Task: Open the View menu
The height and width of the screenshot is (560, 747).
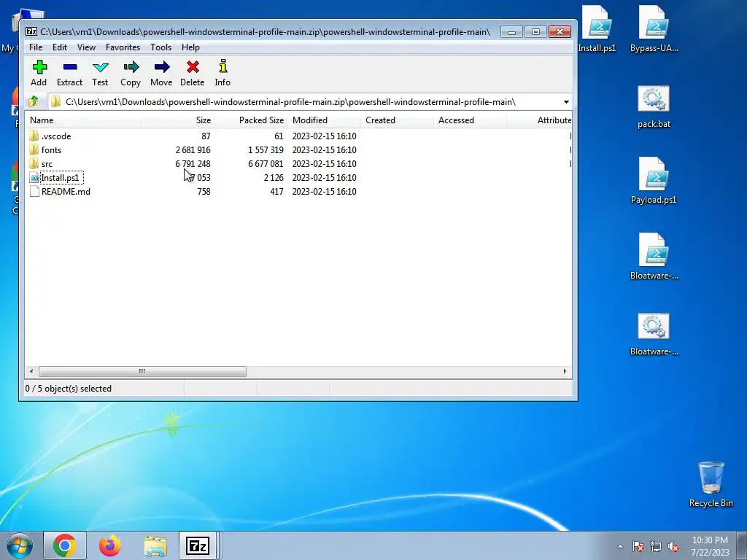Action: pos(86,47)
